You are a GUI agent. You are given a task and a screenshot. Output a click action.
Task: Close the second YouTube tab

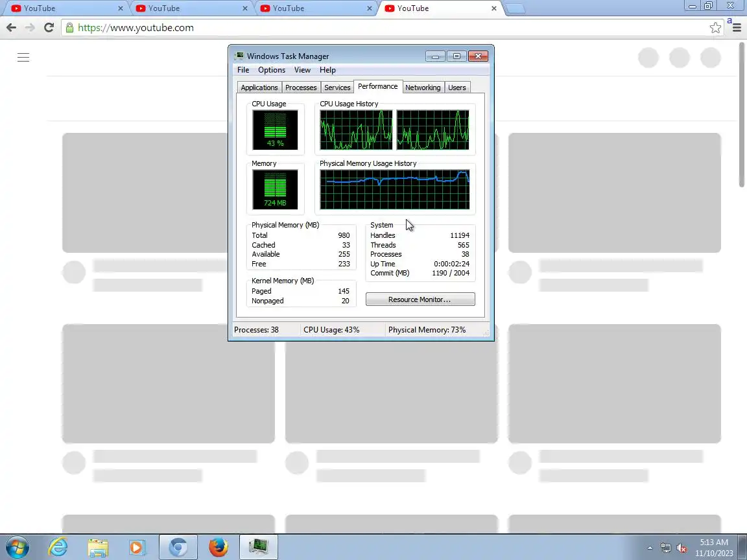click(x=245, y=8)
